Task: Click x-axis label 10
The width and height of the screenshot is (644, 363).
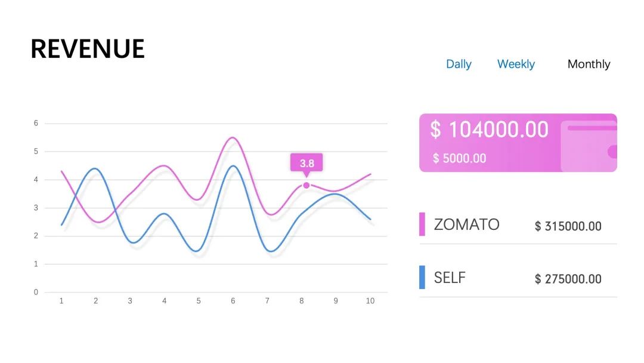Action: [370, 301]
